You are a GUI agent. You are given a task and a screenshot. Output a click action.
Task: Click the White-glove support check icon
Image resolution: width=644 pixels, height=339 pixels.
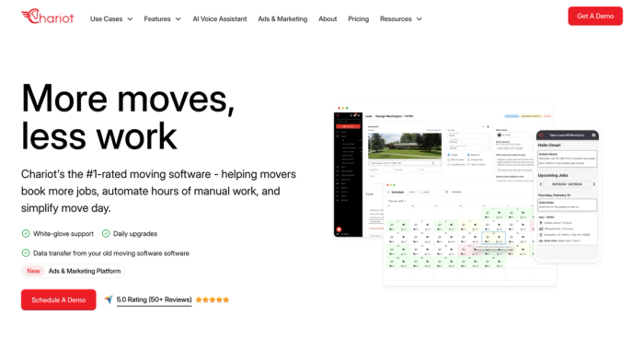click(x=26, y=234)
